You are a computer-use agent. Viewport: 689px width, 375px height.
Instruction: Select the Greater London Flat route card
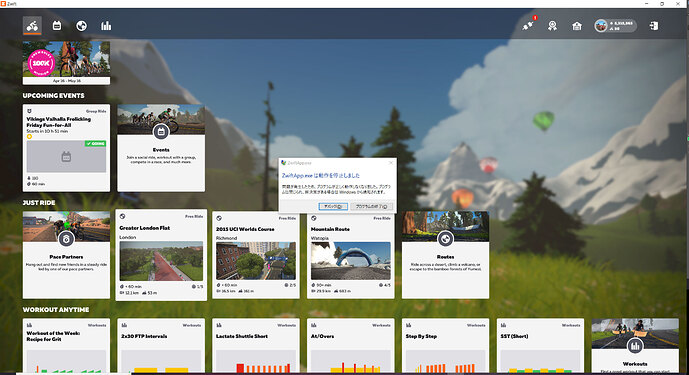(x=161, y=255)
